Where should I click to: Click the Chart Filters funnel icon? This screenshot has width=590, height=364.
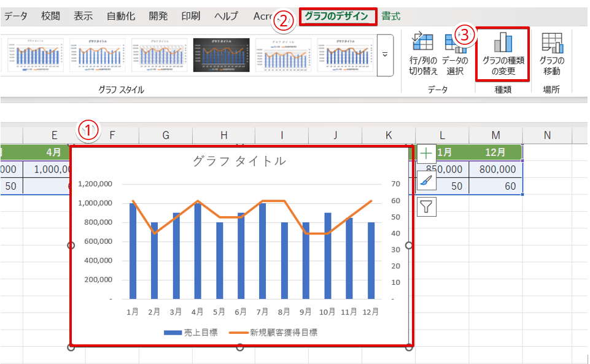tap(425, 206)
